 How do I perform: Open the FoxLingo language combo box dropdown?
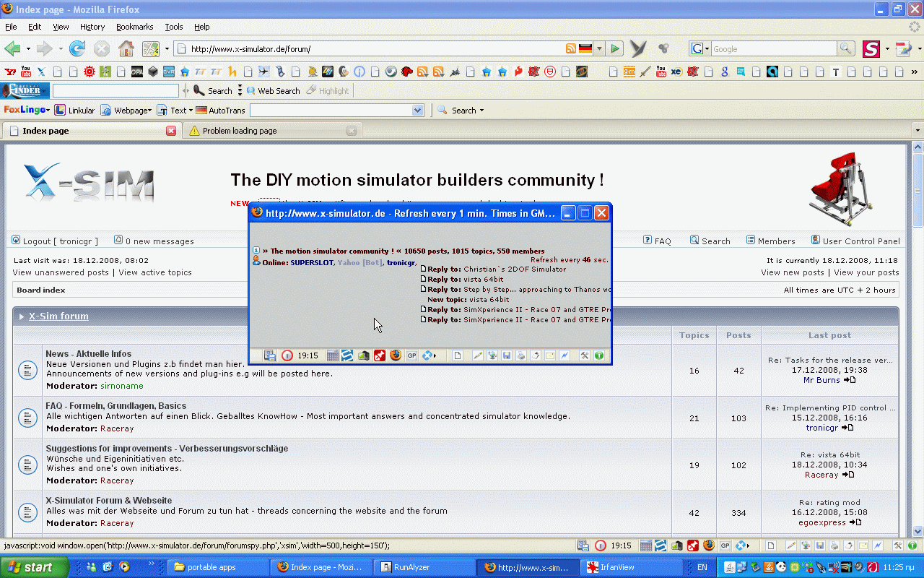coord(417,111)
